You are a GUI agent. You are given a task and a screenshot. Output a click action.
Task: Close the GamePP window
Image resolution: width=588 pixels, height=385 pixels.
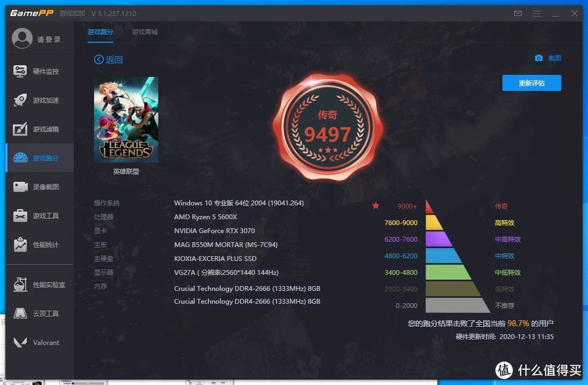pos(574,14)
